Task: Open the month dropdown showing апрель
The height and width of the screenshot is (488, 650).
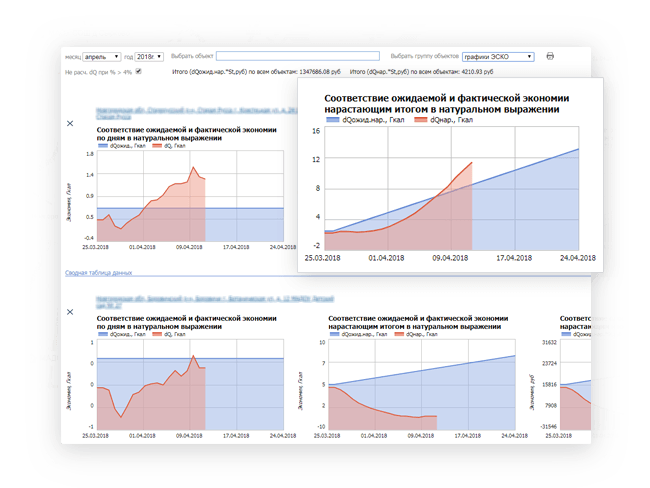Action: [x=102, y=56]
